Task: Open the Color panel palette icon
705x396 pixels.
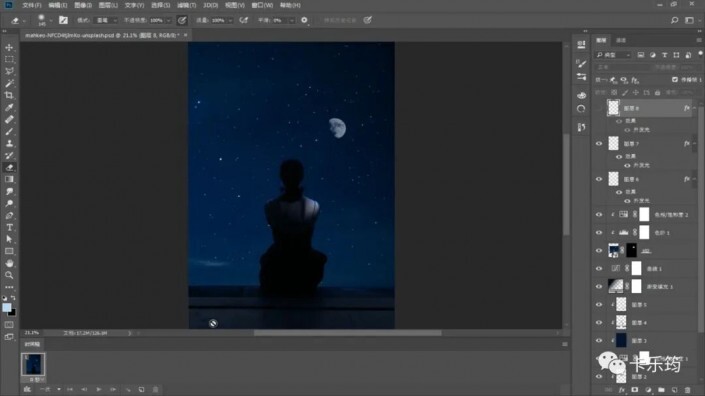Action: click(581, 95)
